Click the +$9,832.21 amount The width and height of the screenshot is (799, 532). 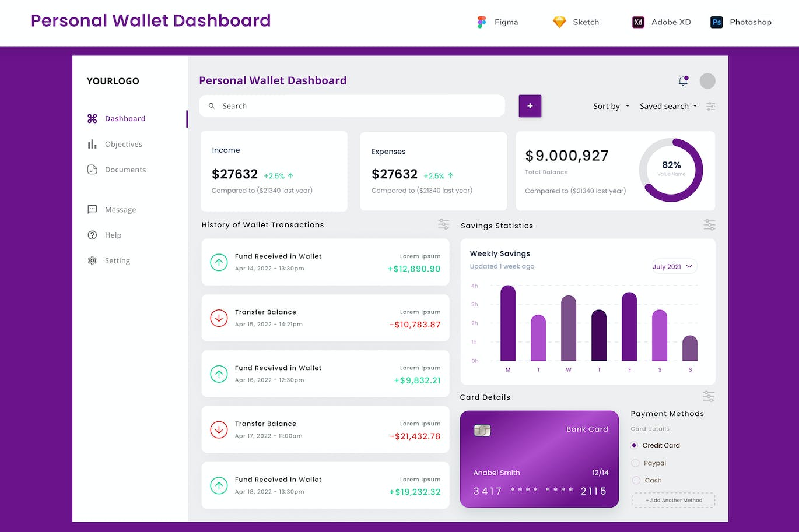coord(418,380)
